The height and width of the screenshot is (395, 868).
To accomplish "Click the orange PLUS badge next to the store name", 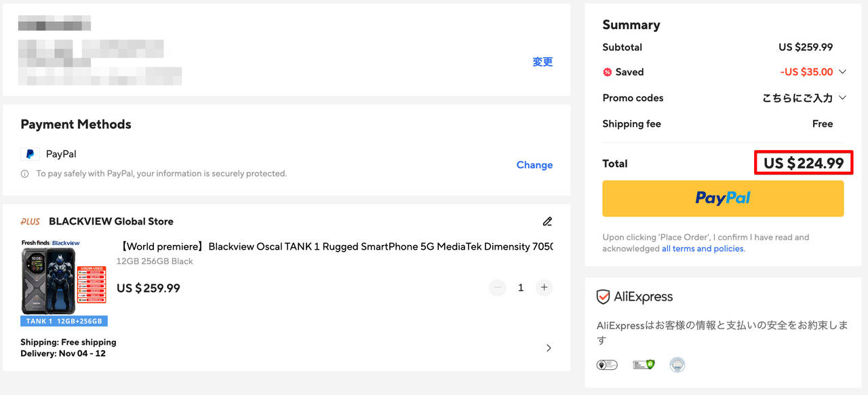I will tap(31, 221).
